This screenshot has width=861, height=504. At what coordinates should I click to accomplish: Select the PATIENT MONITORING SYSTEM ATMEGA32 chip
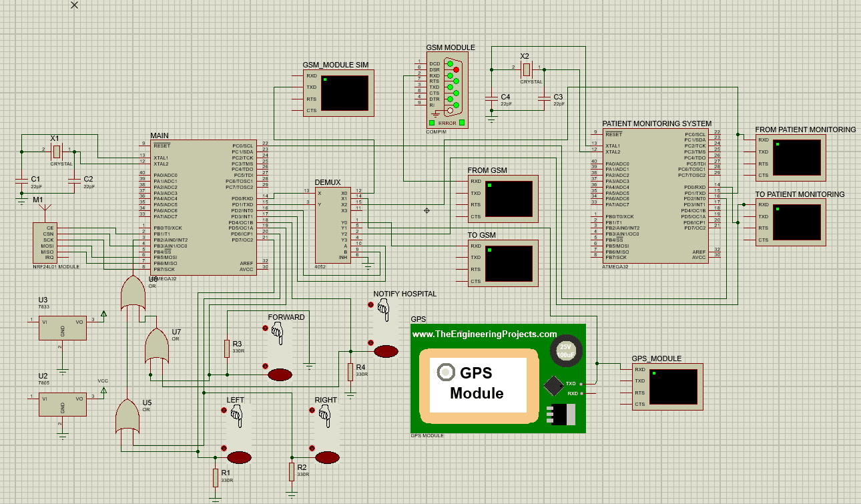(655, 194)
